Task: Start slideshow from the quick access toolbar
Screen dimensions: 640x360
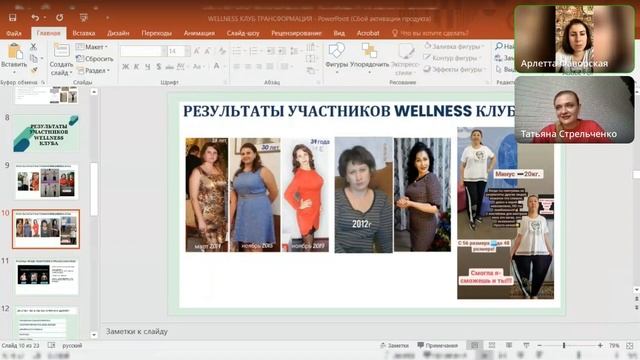Action: pyautogui.click(x=84, y=18)
